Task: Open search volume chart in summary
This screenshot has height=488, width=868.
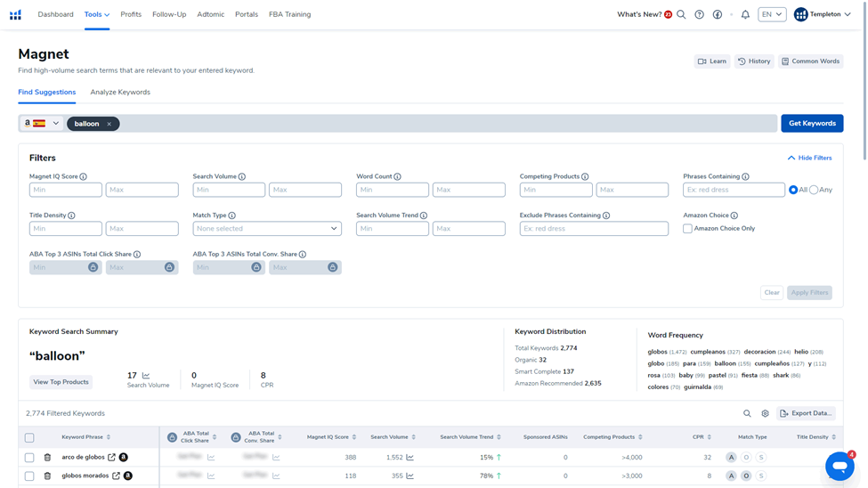Action: [146, 376]
